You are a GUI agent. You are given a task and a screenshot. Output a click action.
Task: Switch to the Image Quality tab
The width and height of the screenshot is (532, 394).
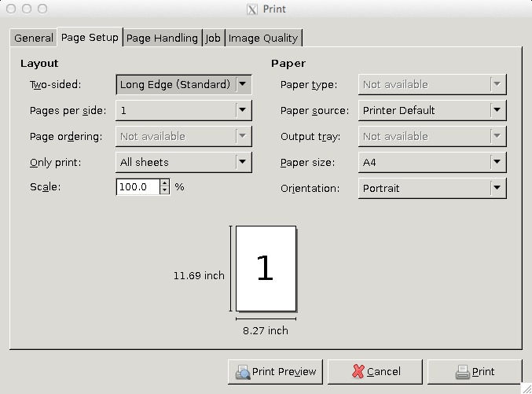coord(263,38)
